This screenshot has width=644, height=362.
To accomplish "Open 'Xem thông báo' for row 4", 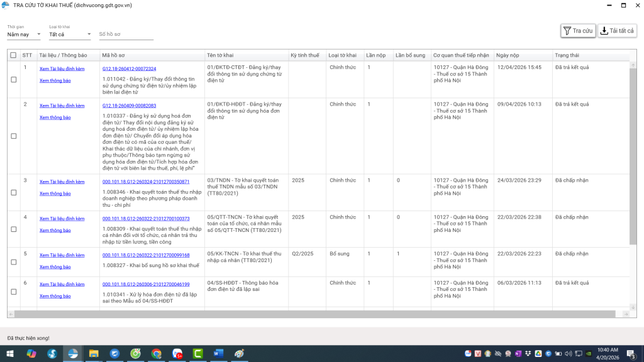I will pos(55,231).
